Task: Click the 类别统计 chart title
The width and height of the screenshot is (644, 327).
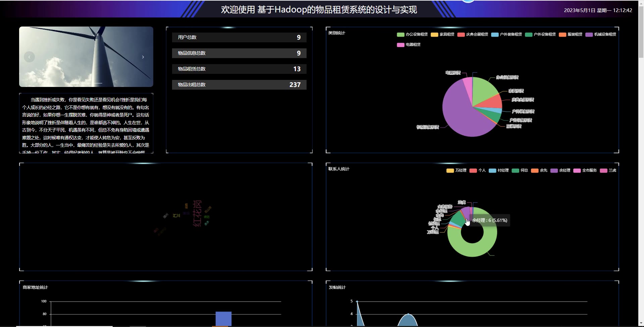Action: 336,33
